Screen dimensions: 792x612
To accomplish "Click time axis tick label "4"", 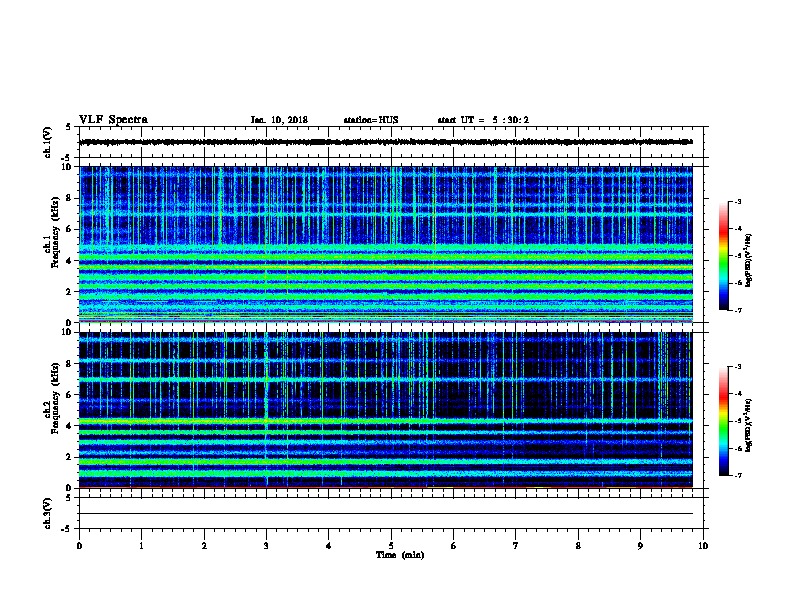I will tap(329, 546).
